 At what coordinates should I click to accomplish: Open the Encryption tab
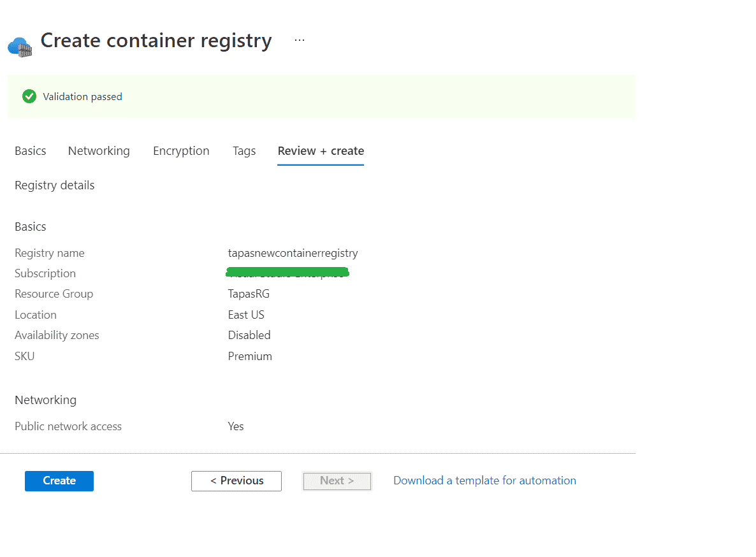tap(181, 150)
